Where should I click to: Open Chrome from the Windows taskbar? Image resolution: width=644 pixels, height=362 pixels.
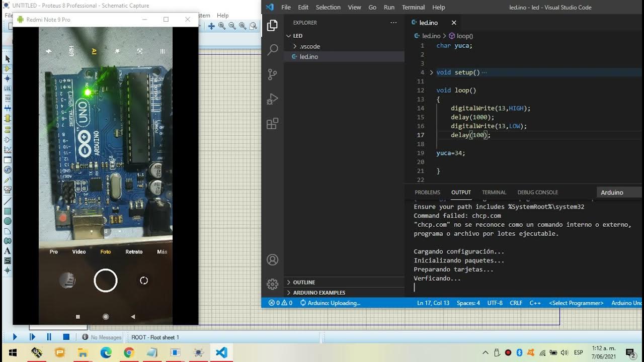(x=129, y=352)
